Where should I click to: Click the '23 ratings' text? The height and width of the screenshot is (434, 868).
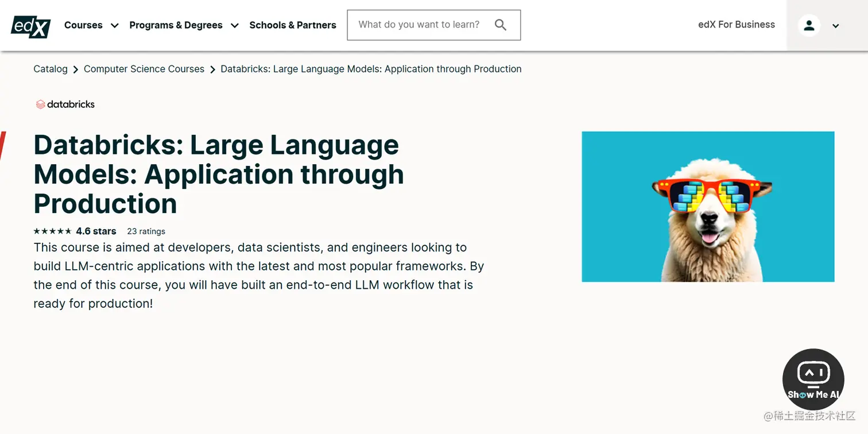point(146,231)
